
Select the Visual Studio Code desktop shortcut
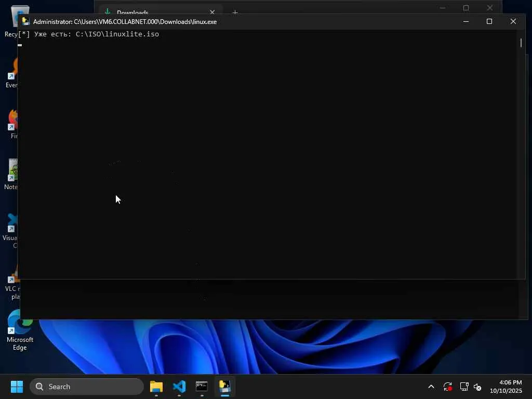click(10, 231)
